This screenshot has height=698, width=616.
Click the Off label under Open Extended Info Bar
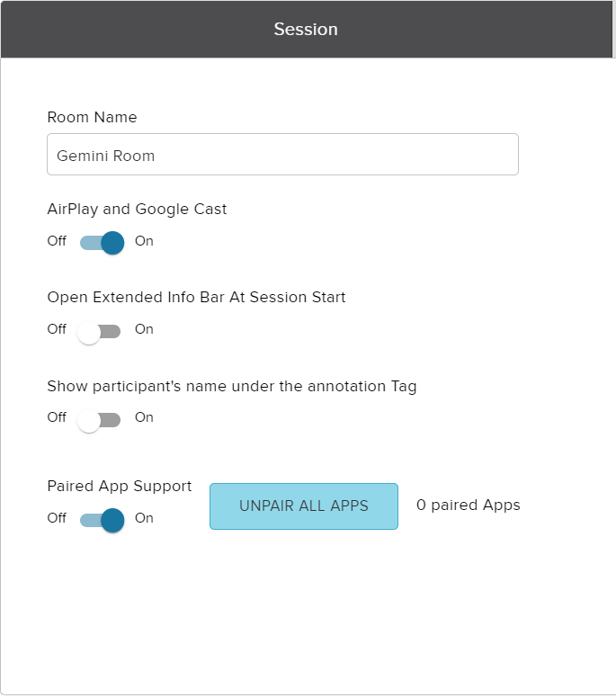(57, 329)
